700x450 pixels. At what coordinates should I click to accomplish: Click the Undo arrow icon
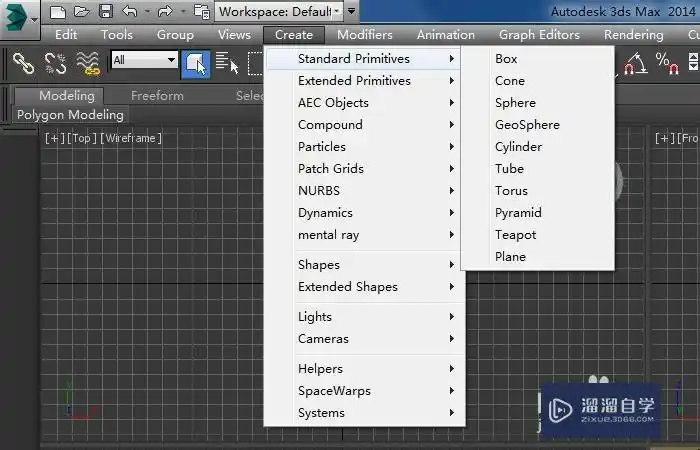pos(129,12)
